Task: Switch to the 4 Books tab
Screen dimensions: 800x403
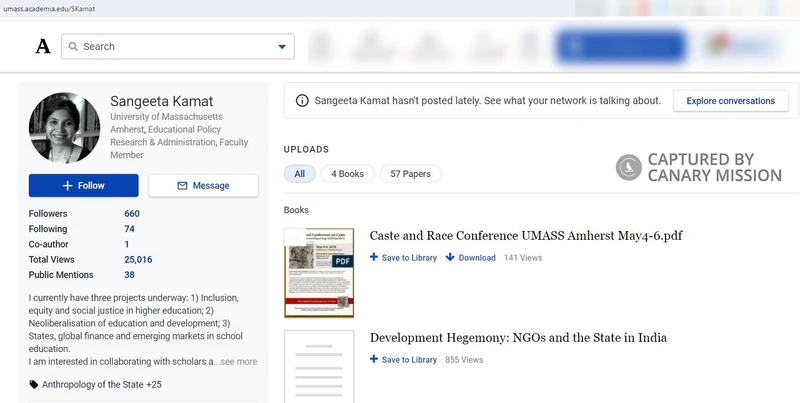Action: (x=348, y=174)
